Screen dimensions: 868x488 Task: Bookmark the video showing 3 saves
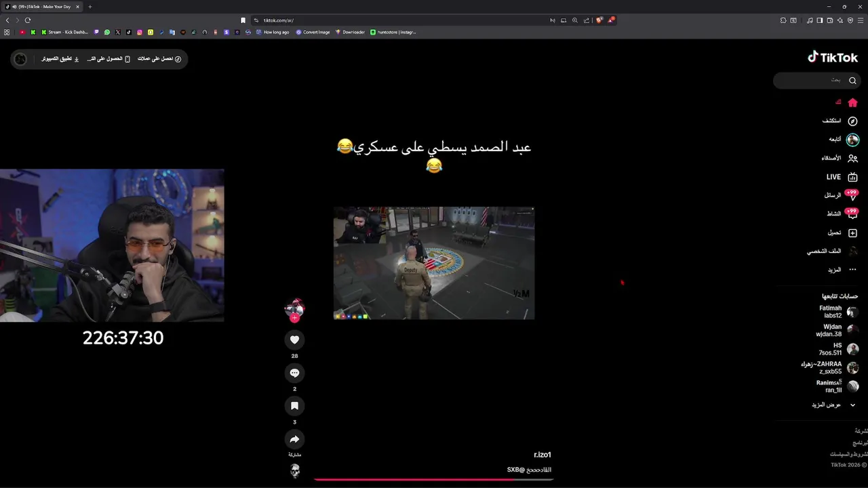294,406
